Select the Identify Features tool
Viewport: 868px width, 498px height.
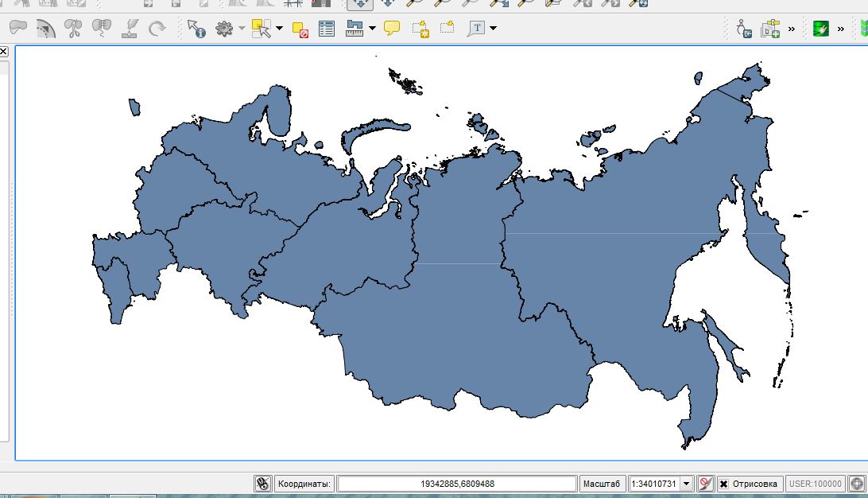click(x=196, y=29)
